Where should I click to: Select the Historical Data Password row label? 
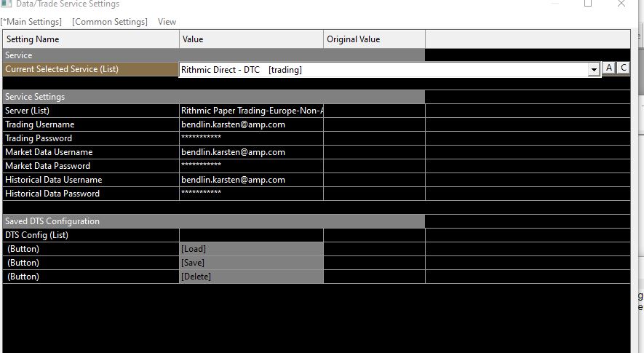pos(91,194)
